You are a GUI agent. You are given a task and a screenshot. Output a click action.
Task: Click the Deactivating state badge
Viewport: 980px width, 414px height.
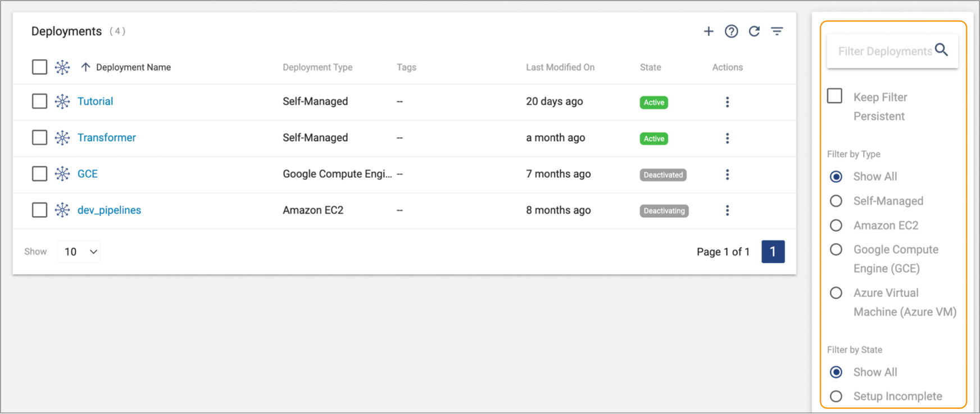(x=664, y=211)
